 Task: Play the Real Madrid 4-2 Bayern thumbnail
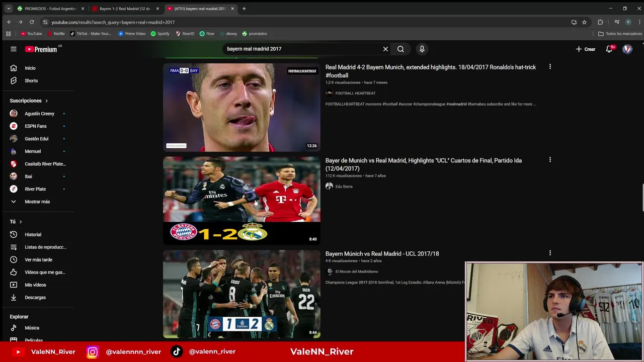click(242, 107)
